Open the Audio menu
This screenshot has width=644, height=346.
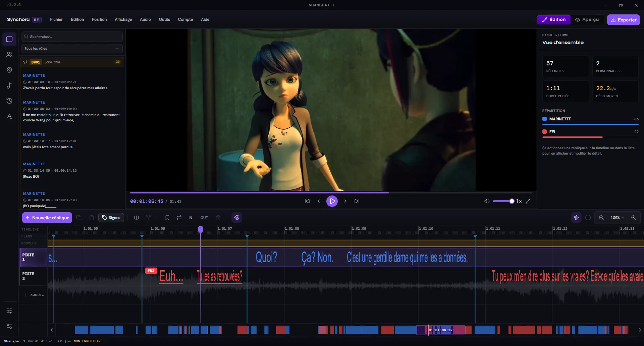[145, 19]
